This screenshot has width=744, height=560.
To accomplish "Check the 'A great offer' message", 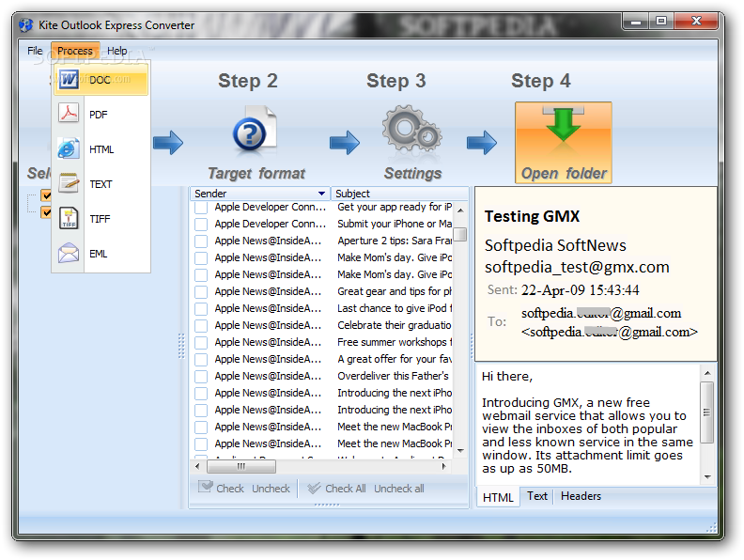I will 201,359.
